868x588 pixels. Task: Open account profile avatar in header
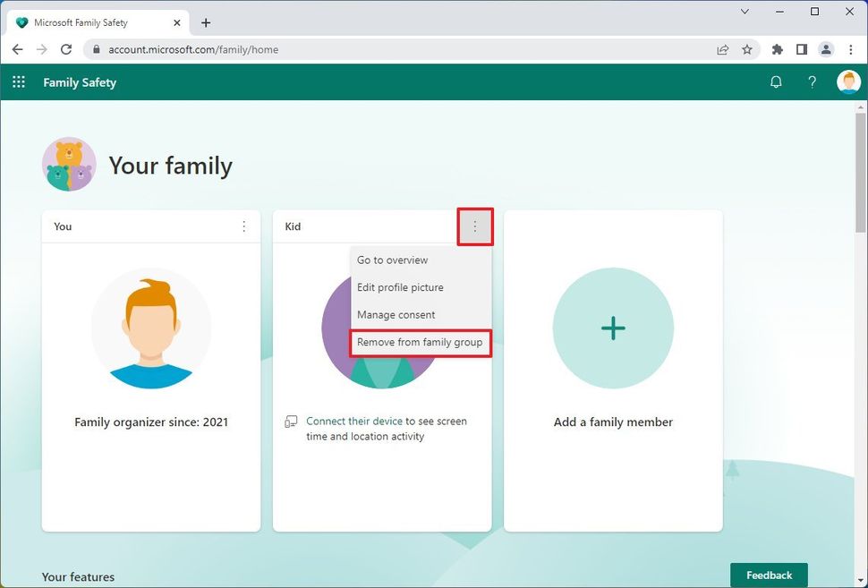(x=847, y=82)
